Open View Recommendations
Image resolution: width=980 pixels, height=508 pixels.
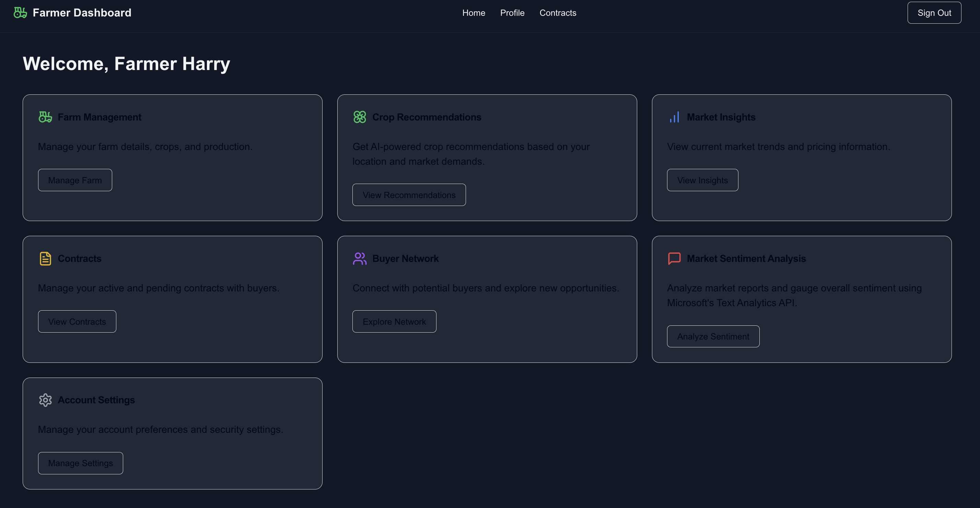(409, 195)
